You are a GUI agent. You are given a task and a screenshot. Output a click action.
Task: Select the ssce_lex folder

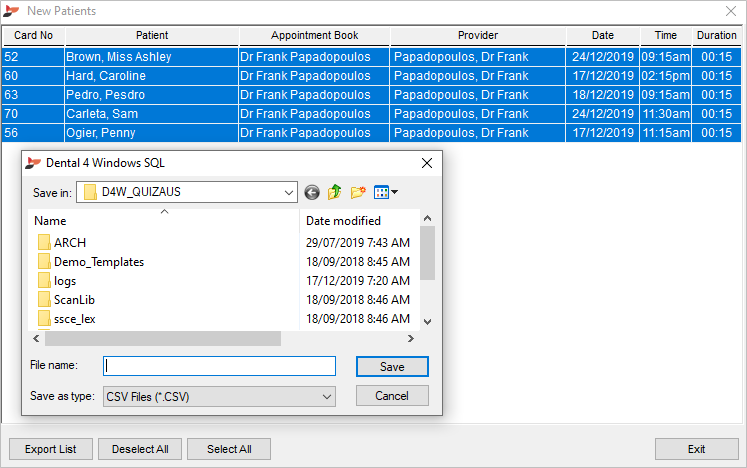click(74, 318)
